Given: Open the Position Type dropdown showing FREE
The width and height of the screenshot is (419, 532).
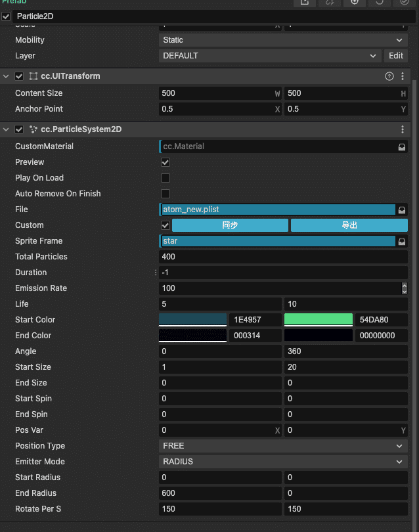Looking at the screenshot, I should tap(283, 446).
